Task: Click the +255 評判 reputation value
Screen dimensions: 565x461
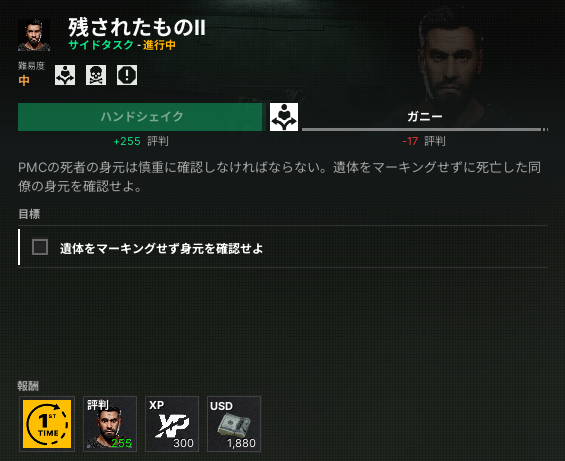Action: (x=141, y=141)
